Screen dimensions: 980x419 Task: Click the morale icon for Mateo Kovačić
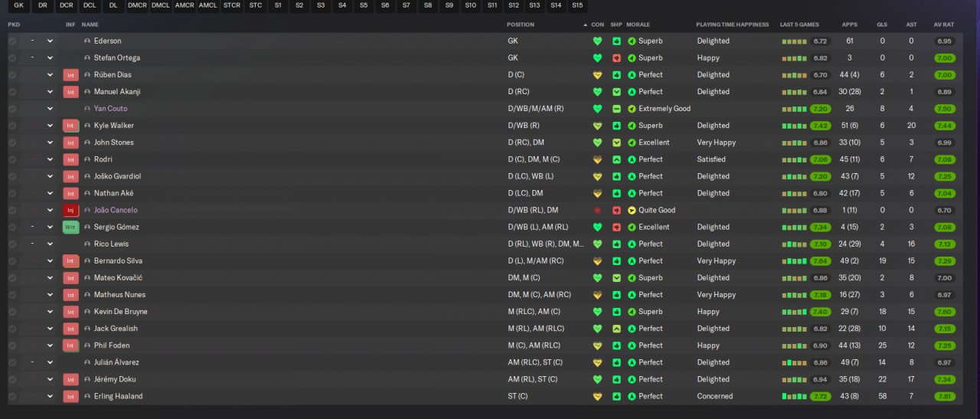(x=632, y=278)
